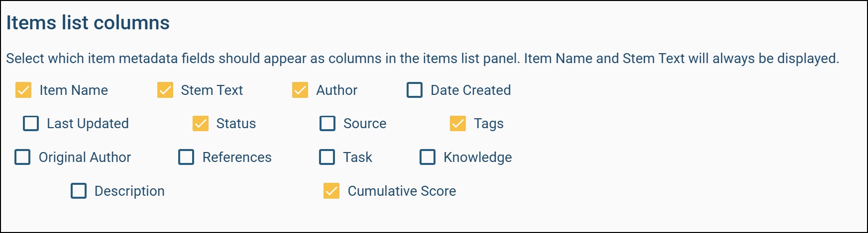Check the Last Updated checkbox
The height and width of the screenshot is (233, 868).
coord(31,123)
